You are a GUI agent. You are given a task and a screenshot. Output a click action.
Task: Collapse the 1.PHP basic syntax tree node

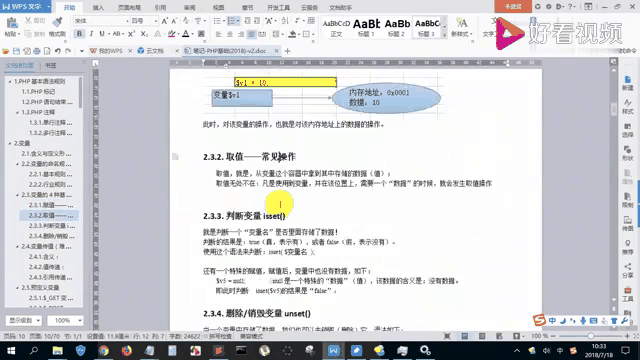point(10,81)
